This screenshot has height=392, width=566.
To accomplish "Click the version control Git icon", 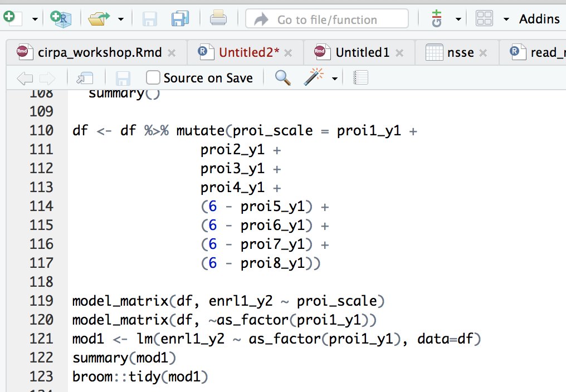I will tap(437, 18).
